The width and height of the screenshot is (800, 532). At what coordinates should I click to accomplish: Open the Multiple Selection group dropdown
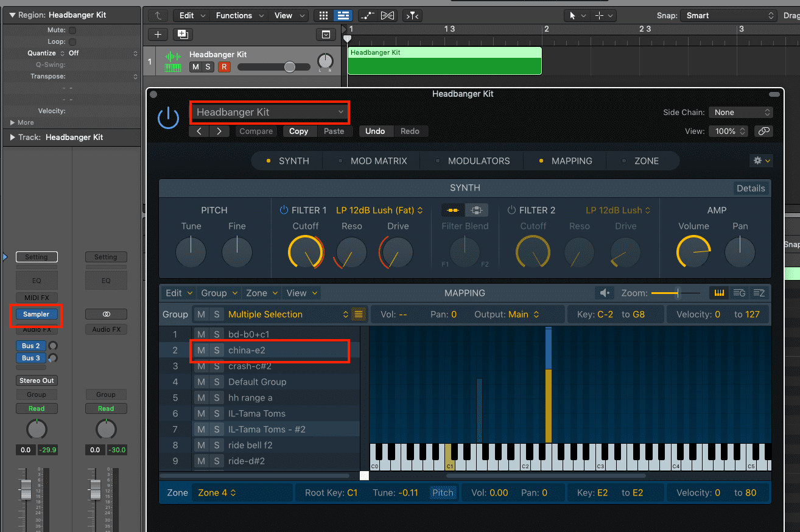click(288, 315)
